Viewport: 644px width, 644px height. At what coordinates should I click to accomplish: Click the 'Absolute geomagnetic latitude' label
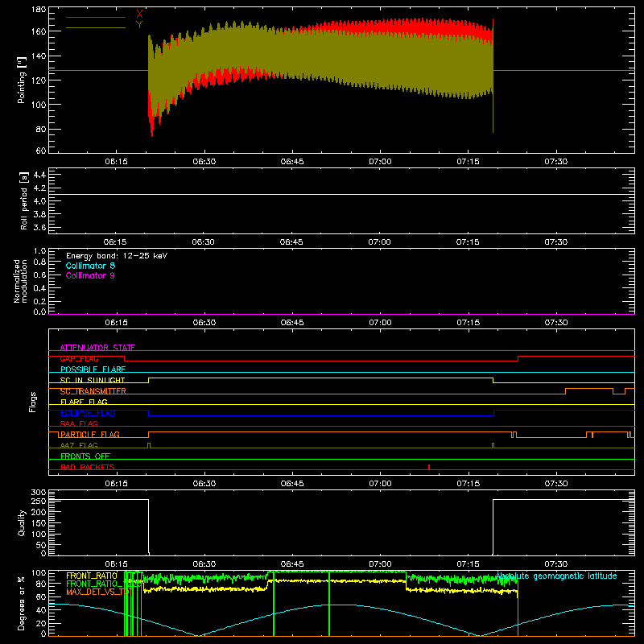pyautogui.click(x=556, y=576)
